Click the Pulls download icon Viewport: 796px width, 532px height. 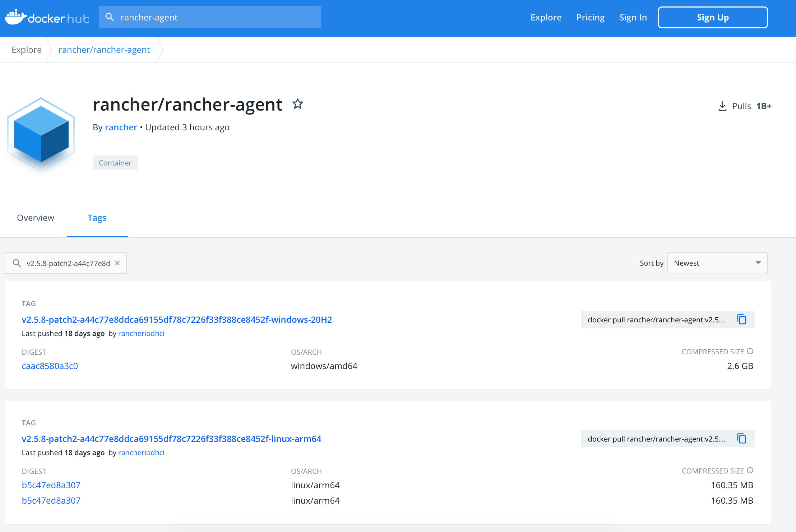pos(722,106)
